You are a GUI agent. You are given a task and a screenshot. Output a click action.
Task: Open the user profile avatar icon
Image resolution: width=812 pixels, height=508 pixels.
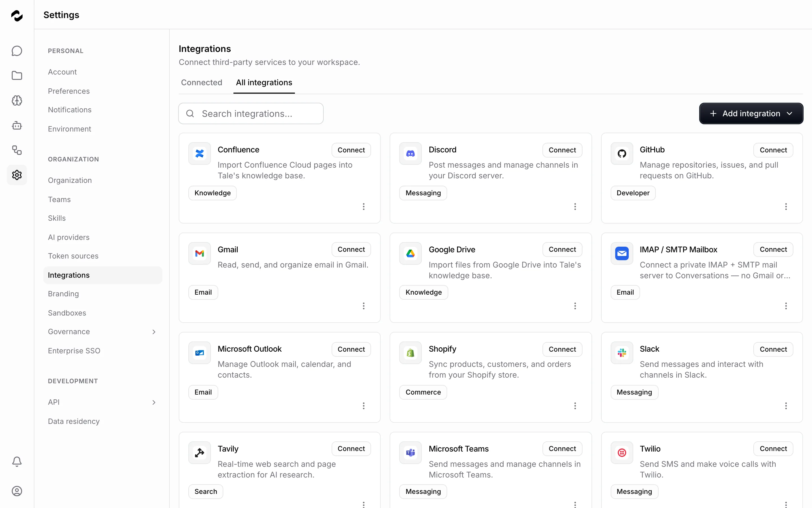(x=17, y=491)
